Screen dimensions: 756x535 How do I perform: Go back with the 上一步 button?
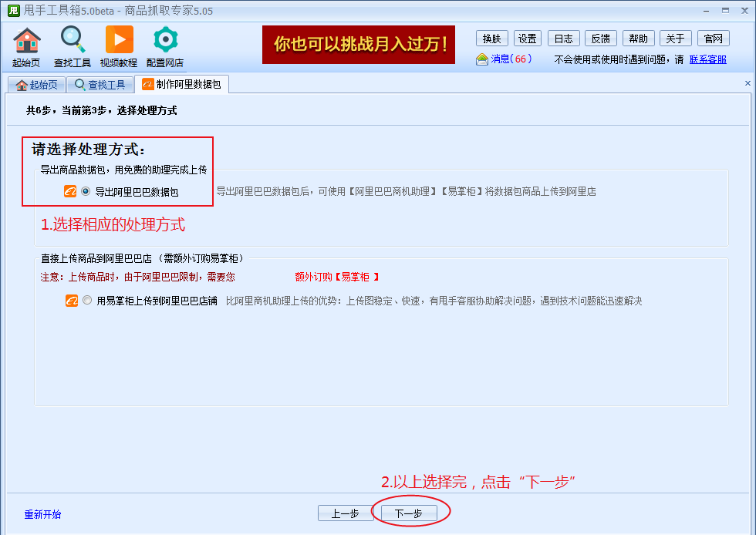346,513
